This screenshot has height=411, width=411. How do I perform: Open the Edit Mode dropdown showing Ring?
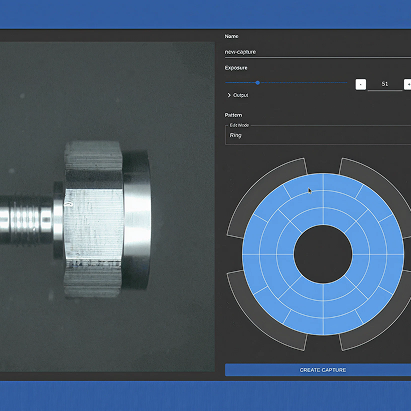click(318, 135)
